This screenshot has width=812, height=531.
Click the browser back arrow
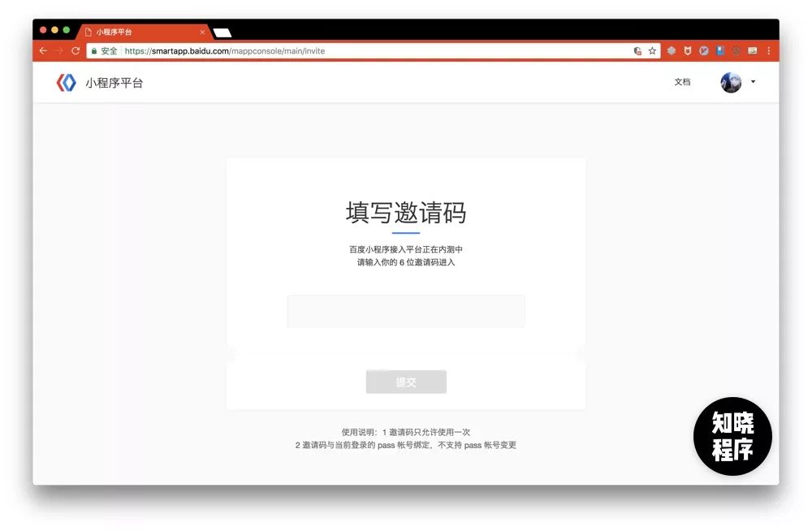(43, 50)
